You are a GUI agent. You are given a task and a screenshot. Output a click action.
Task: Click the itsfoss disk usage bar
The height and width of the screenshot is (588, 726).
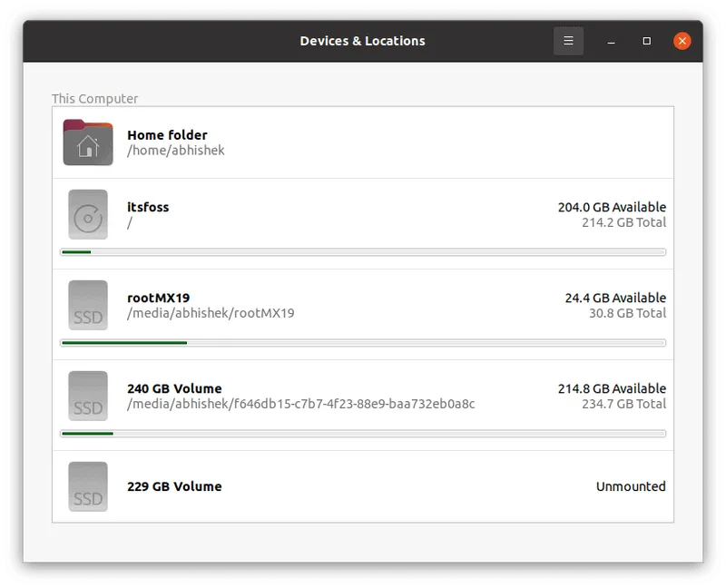363,252
